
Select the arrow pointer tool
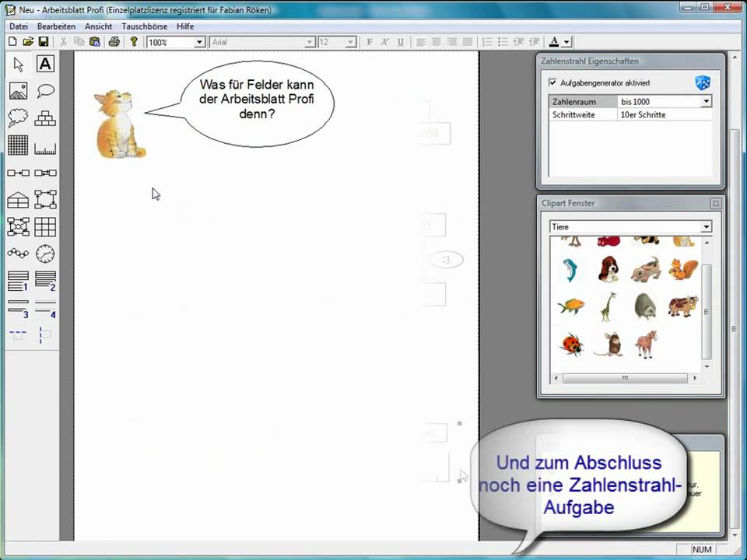18,64
